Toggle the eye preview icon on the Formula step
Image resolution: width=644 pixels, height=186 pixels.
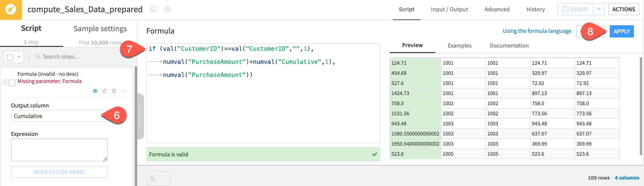pyautogui.click(x=95, y=91)
